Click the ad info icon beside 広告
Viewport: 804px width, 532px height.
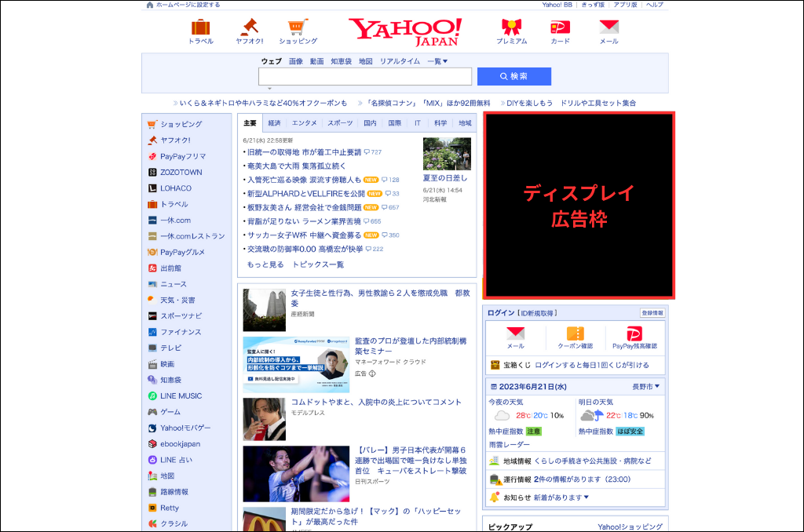click(372, 373)
